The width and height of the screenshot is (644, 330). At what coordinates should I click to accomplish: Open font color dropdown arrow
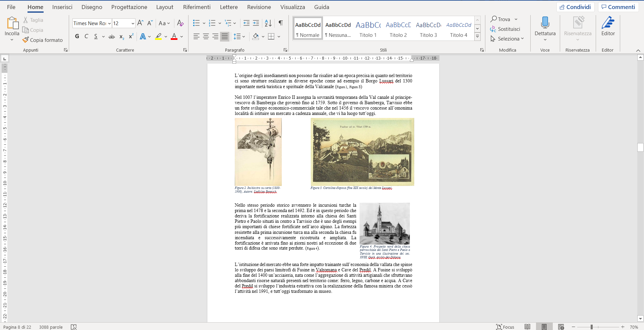(x=181, y=37)
